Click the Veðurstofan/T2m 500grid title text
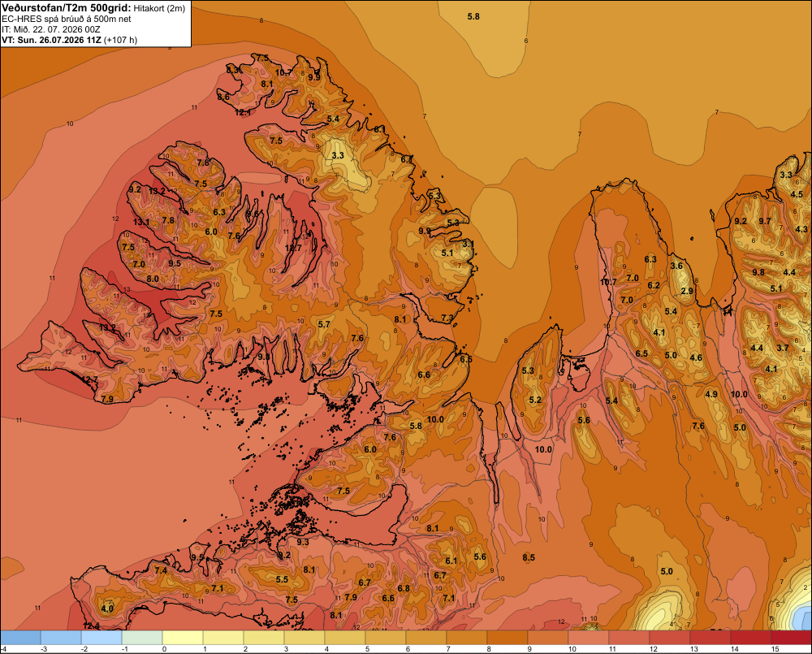 point(66,8)
